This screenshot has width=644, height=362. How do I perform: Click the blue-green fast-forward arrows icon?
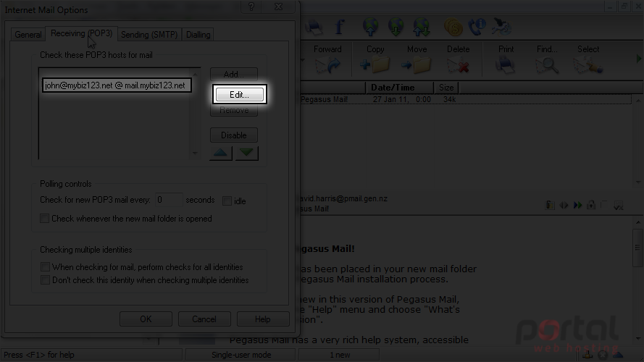[x=578, y=205]
